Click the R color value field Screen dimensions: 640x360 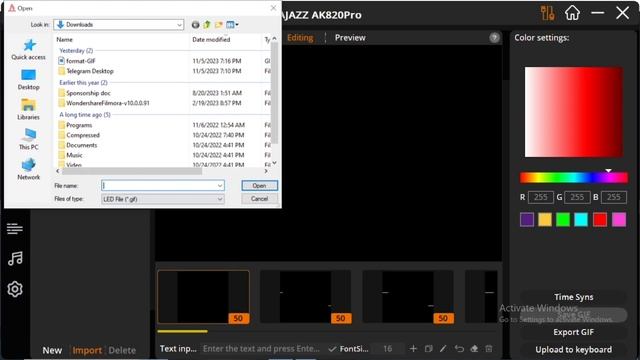point(541,198)
